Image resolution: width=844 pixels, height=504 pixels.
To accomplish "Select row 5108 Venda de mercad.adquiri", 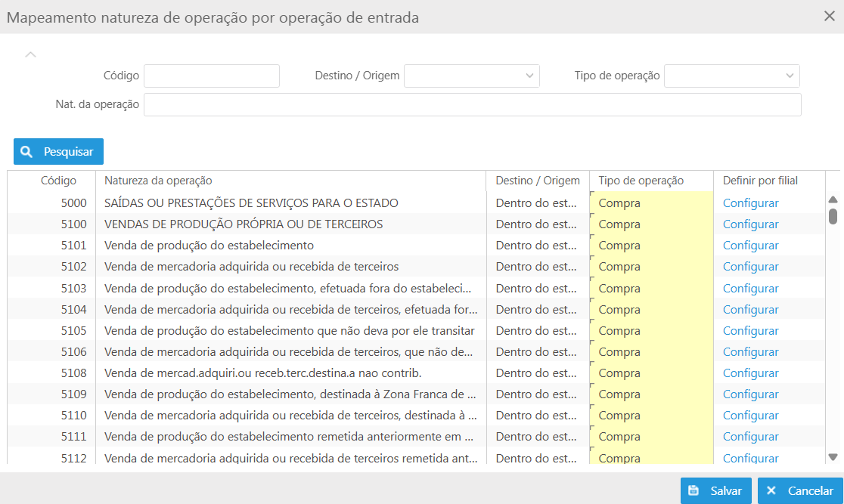I will [x=262, y=373].
